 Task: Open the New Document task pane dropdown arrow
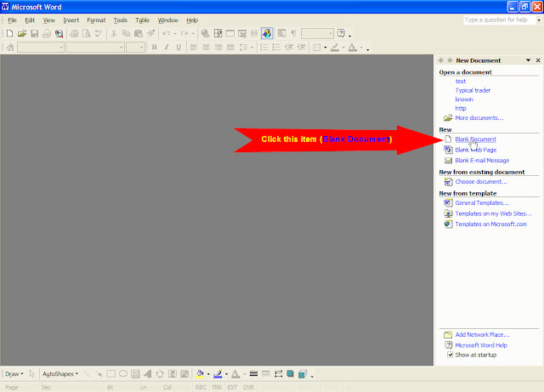point(528,60)
